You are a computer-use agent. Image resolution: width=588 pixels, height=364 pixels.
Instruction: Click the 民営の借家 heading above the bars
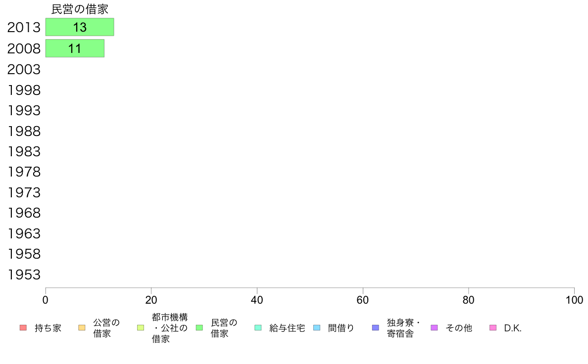[x=80, y=9]
